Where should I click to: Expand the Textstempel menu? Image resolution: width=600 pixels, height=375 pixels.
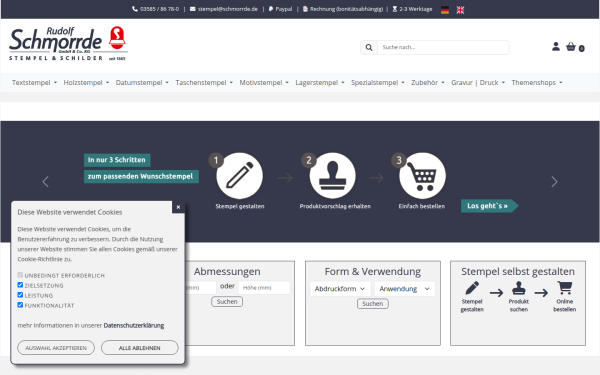click(x=34, y=83)
